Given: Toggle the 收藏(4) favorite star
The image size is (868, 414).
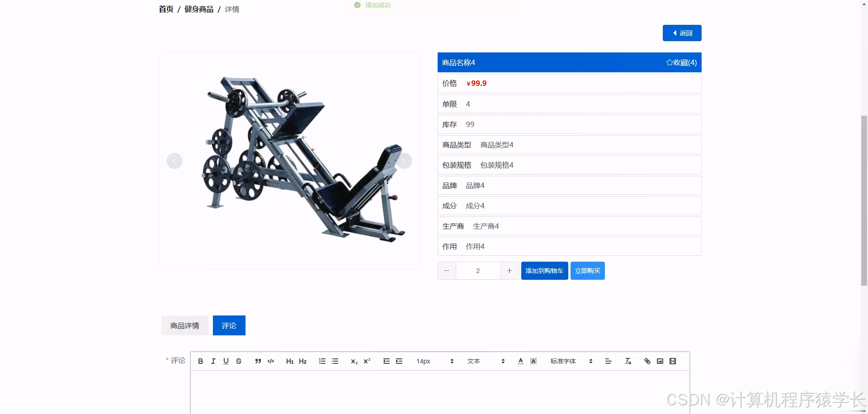Looking at the screenshot, I should pyautogui.click(x=681, y=62).
